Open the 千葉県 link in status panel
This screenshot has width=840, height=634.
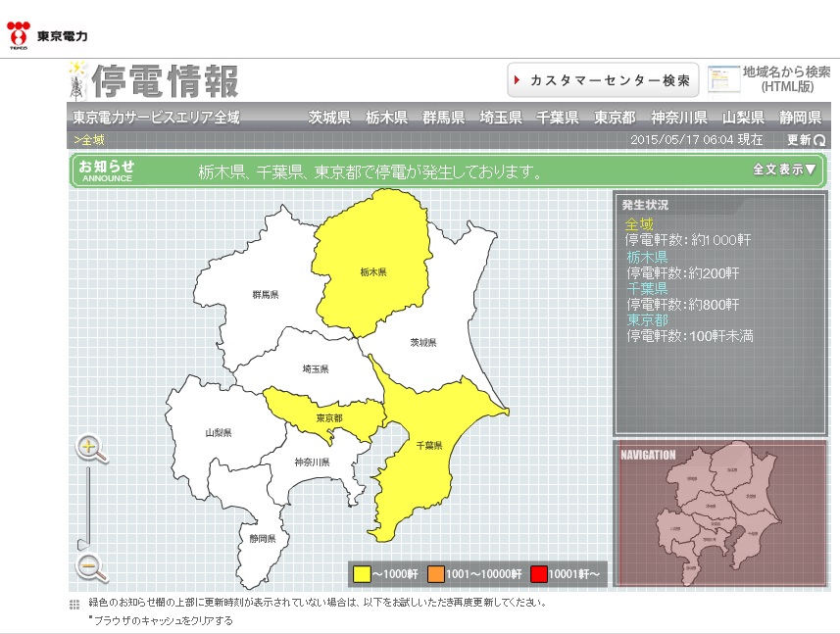pyautogui.click(x=647, y=289)
